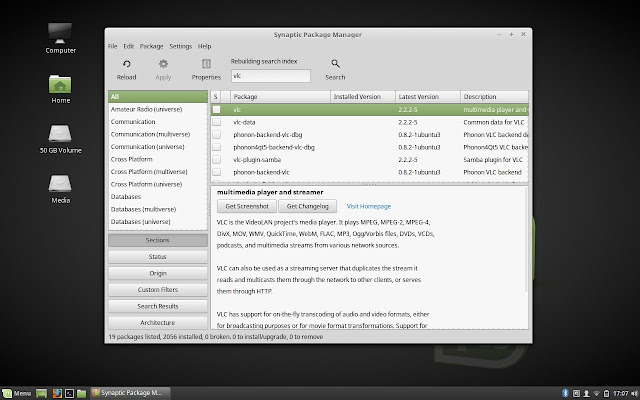The width and height of the screenshot is (640, 400).
Task: Click the Apply gear icon
Action: pyautogui.click(x=163, y=64)
